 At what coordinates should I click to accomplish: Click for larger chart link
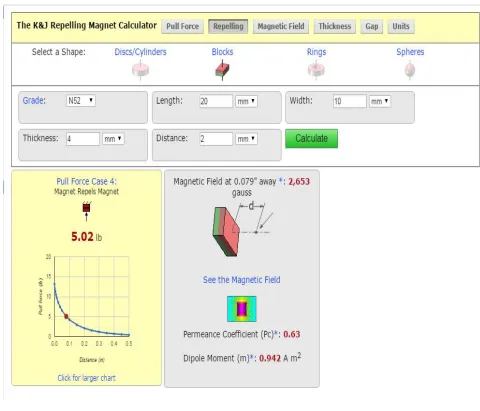click(86, 378)
